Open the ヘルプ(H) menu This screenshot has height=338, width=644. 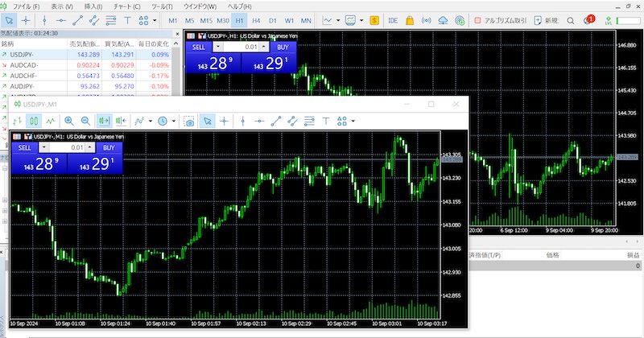239,6
